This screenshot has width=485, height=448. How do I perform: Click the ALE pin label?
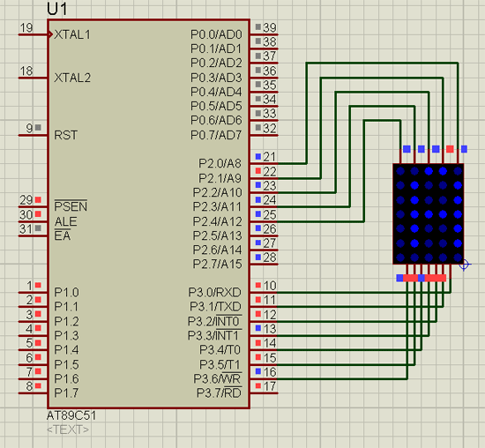pos(65,221)
